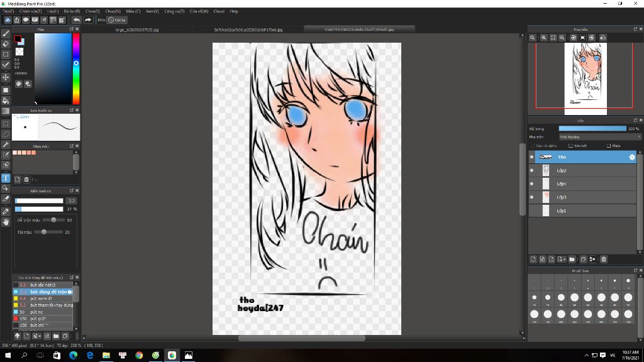
Task: Open the Chỉnh sửa(E) edit menu
Action: pyautogui.click(x=30, y=11)
